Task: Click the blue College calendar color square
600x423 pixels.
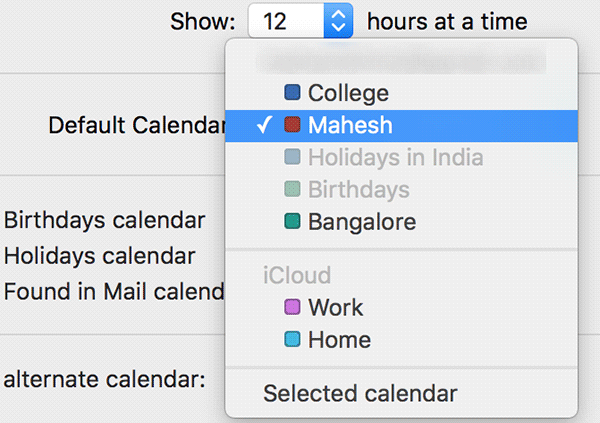Action: coord(292,94)
